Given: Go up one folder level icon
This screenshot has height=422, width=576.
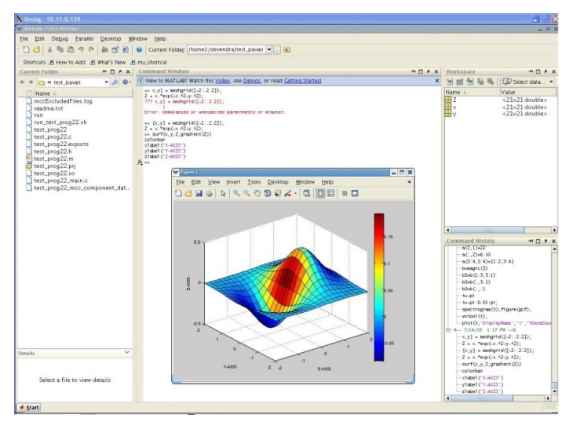Looking at the screenshot, I should (287, 50).
